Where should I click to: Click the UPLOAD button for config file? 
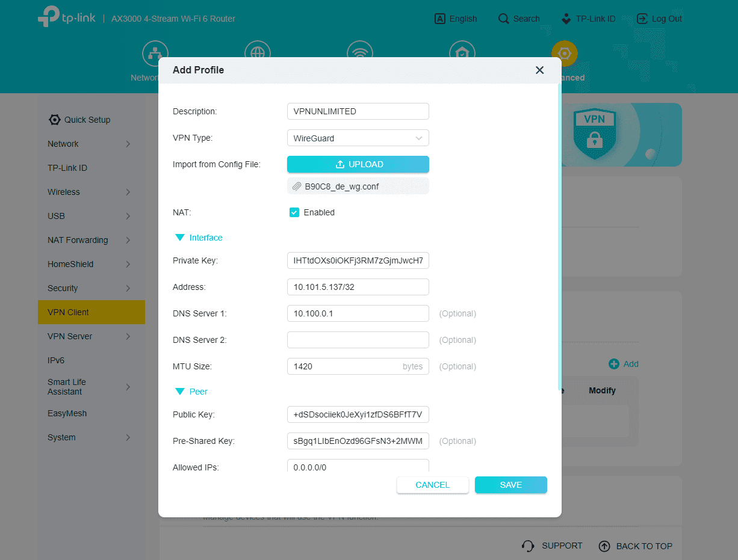(358, 164)
